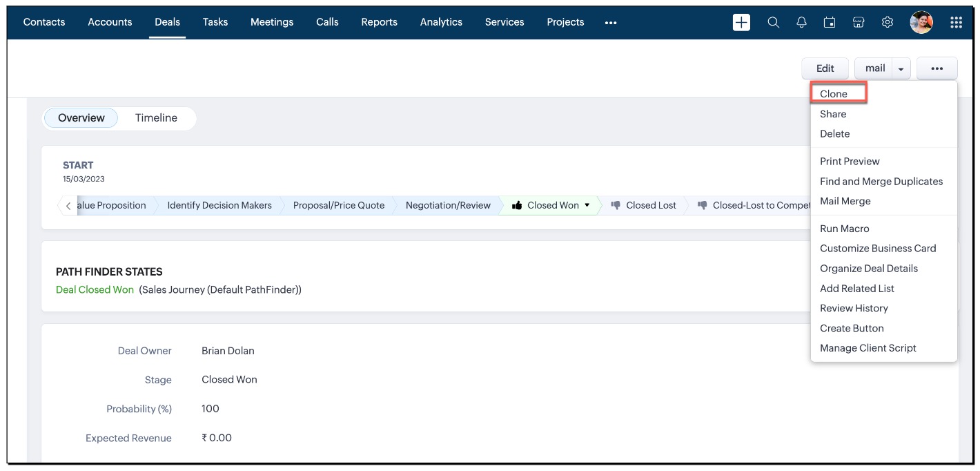Select Clone from the open menu
This screenshot has height=471, width=980.
833,93
